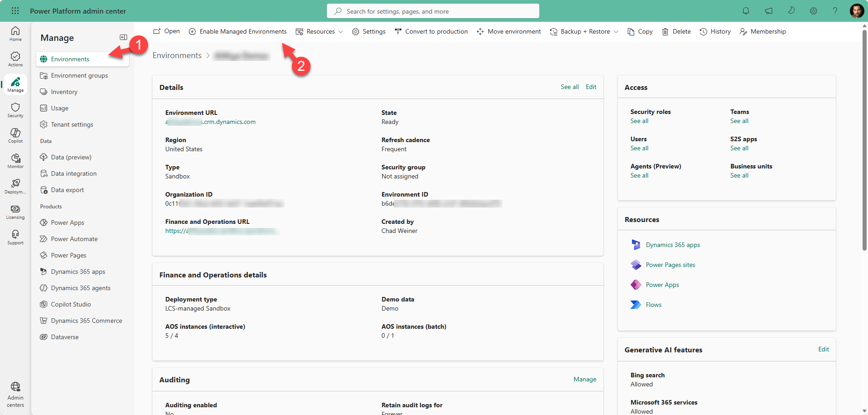The width and height of the screenshot is (868, 415).
Task: Open Power Automate product page
Action: click(82, 239)
